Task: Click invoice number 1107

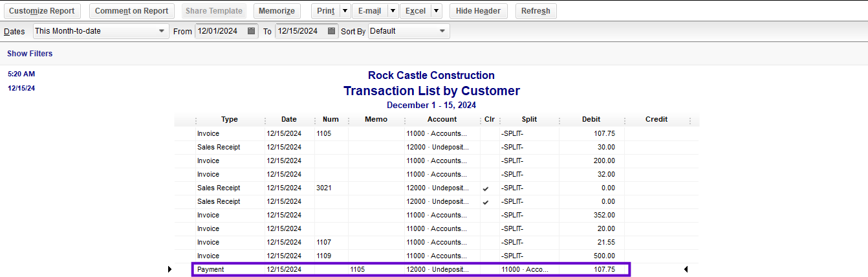Action: [x=323, y=243]
